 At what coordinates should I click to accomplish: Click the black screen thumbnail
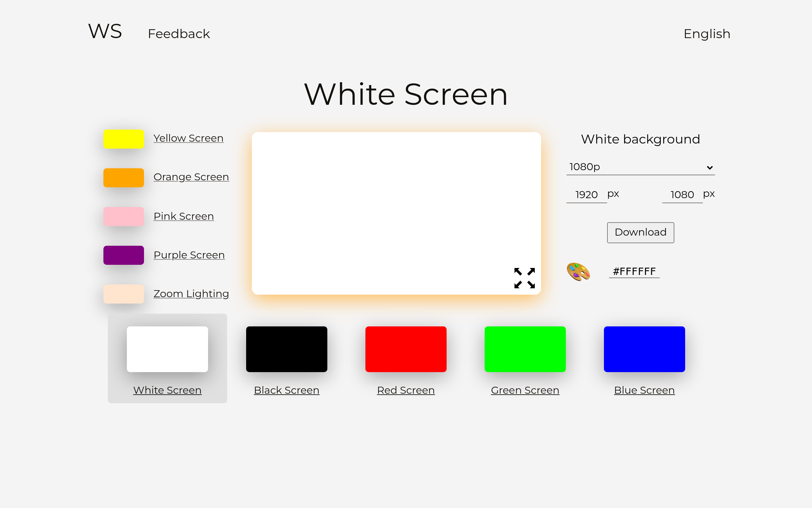click(286, 349)
